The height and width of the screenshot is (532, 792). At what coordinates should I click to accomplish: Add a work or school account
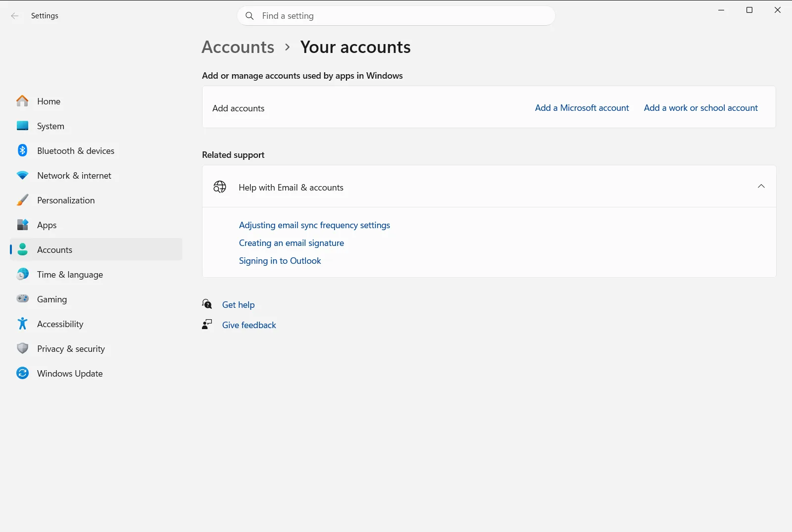coord(700,108)
